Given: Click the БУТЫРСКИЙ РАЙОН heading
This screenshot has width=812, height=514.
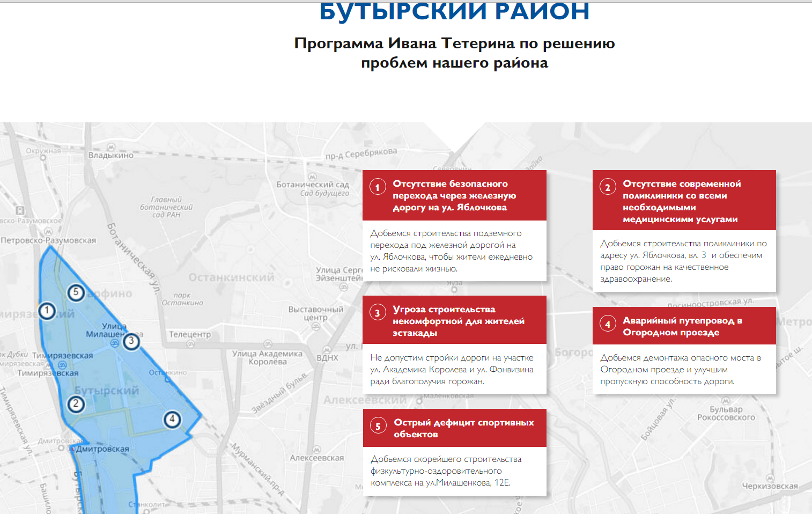Looking at the screenshot, I should 454,11.
